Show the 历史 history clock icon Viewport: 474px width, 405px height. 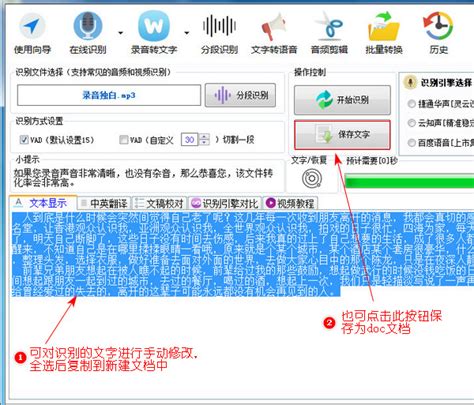point(438,26)
